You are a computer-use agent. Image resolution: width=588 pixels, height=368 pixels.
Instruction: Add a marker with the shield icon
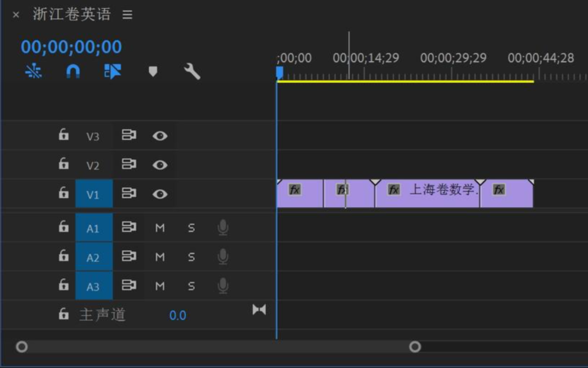click(x=153, y=72)
